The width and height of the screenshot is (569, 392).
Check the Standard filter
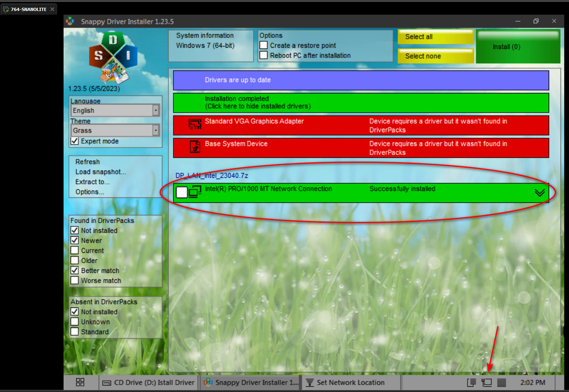75,331
